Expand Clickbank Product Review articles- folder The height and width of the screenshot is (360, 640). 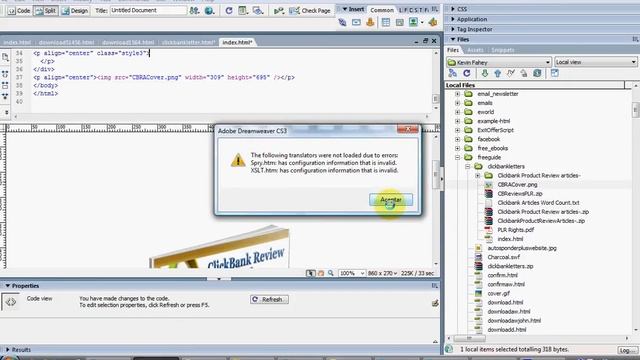pos(478,176)
